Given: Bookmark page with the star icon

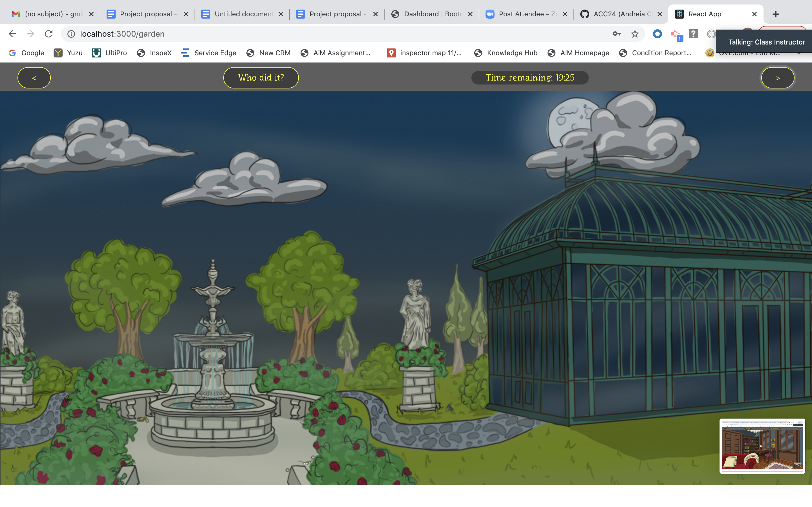Looking at the screenshot, I should 634,34.
